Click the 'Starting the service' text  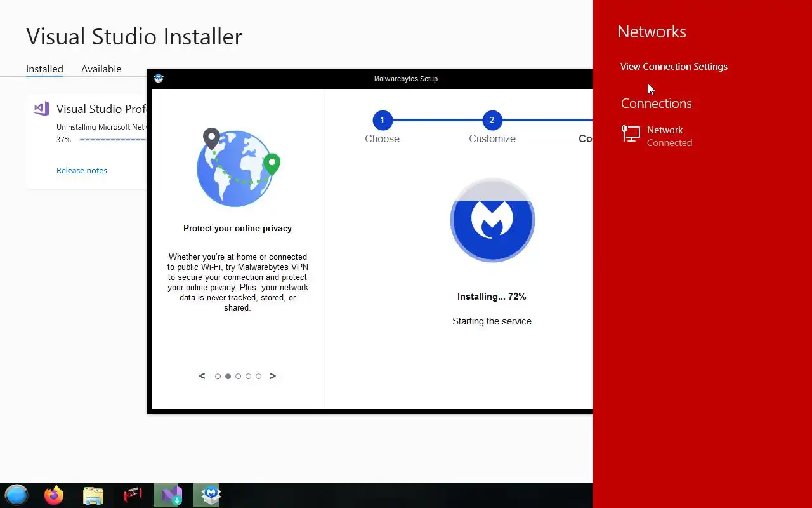492,321
